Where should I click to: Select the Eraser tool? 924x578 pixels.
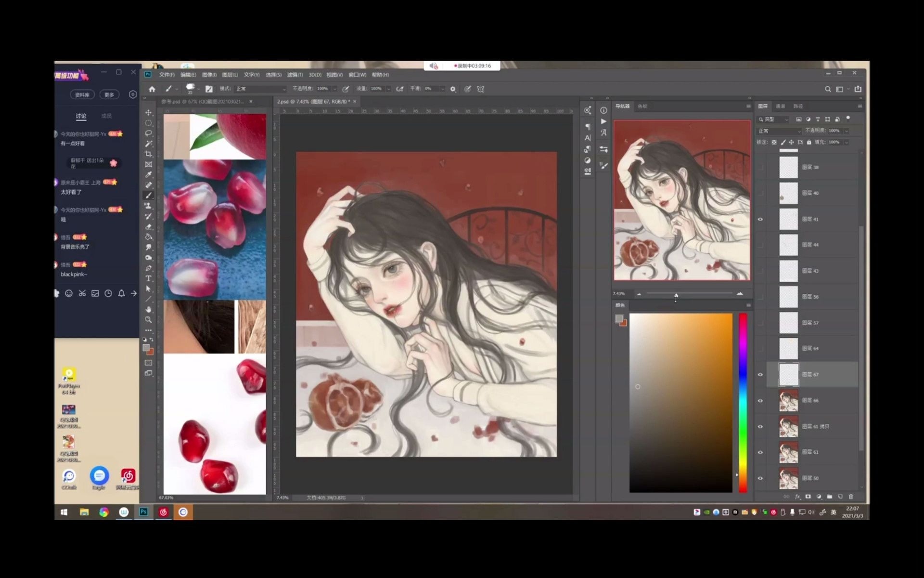tap(148, 227)
